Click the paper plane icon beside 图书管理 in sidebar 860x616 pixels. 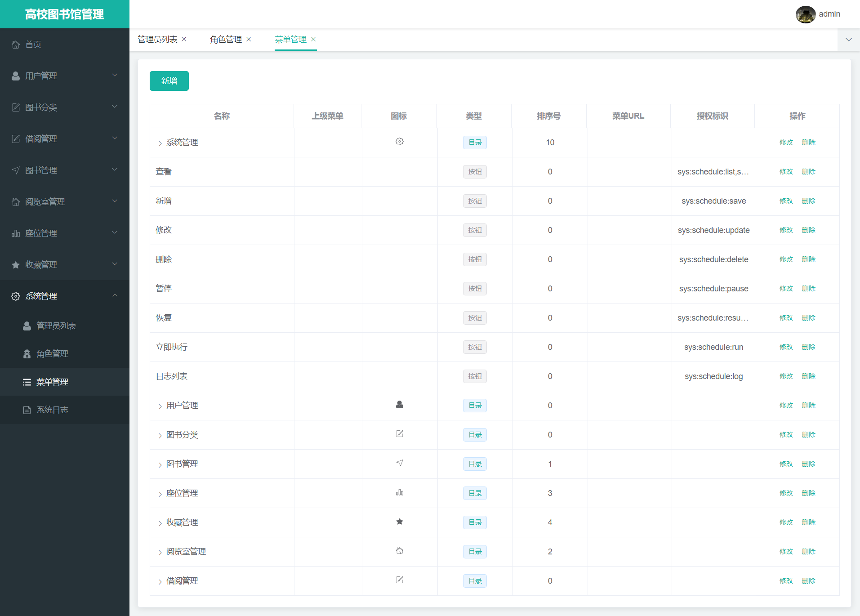coord(16,170)
